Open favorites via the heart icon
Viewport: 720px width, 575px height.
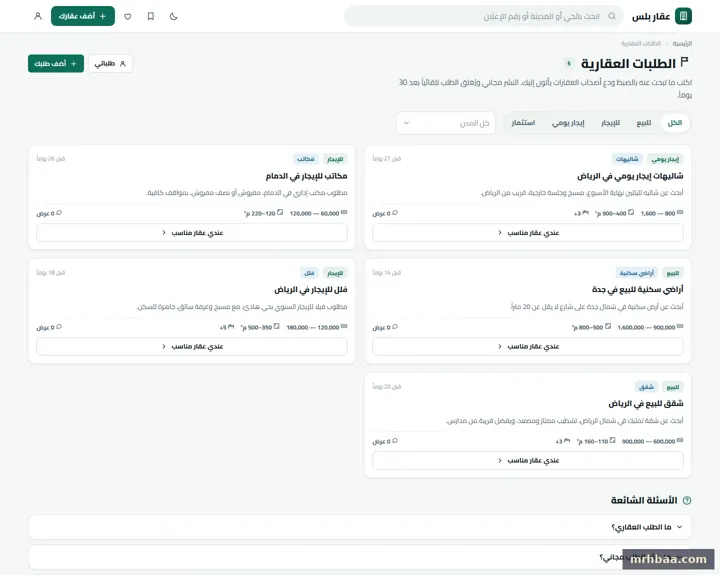pyautogui.click(x=128, y=16)
